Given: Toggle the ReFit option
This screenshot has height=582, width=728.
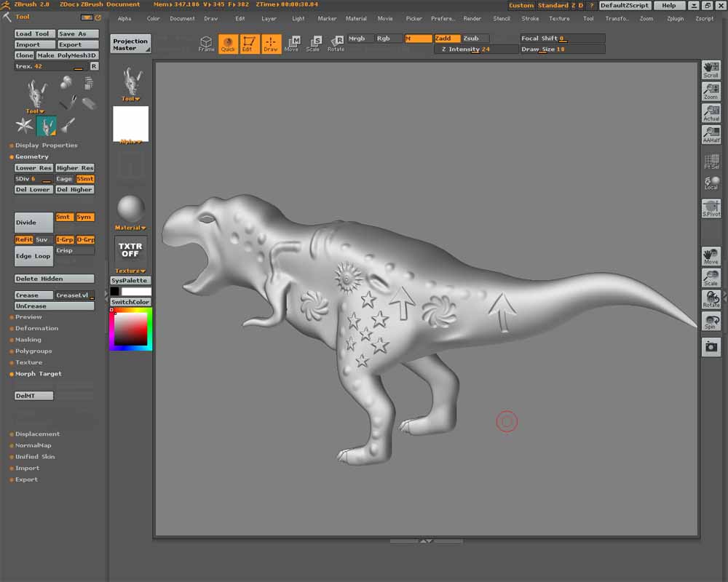Looking at the screenshot, I should click(x=24, y=239).
